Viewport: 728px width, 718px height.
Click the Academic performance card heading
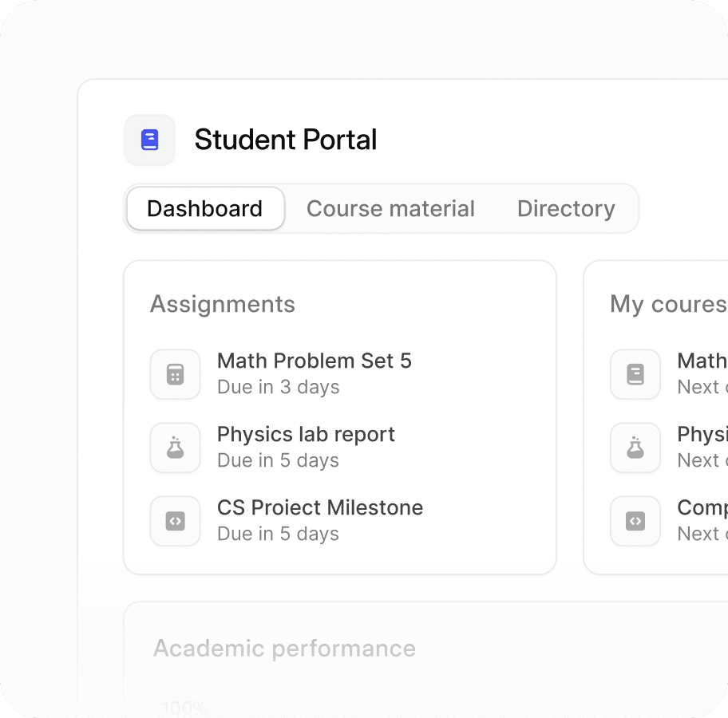[x=284, y=649]
